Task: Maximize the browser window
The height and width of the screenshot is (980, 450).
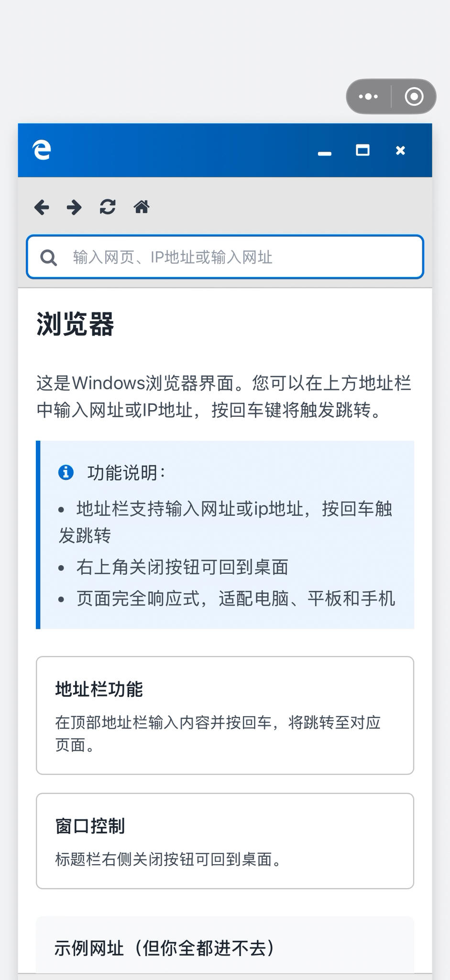Action: coord(362,151)
